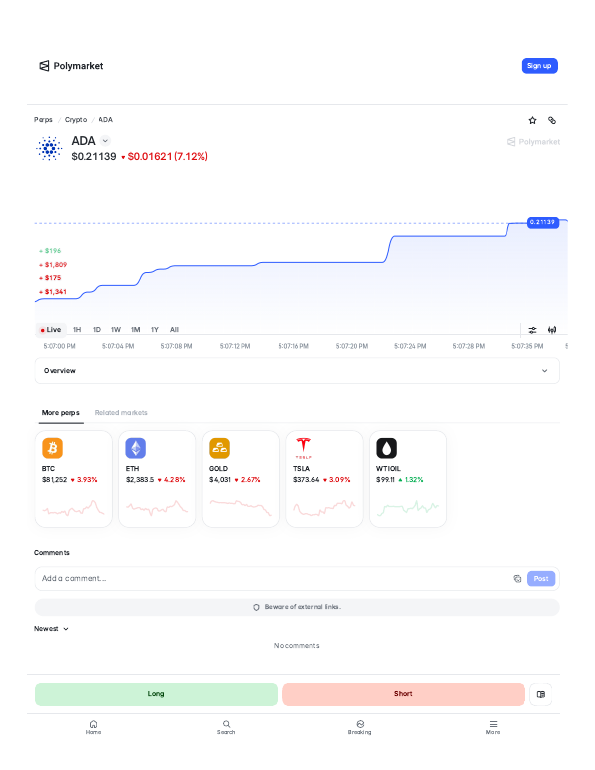
Task: Open Search in bottom navigation
Action: click(x=226, y=727)
